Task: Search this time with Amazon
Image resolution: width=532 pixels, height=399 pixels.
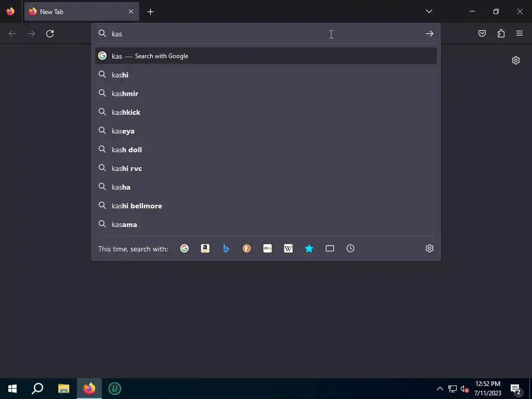Action: 205,249
